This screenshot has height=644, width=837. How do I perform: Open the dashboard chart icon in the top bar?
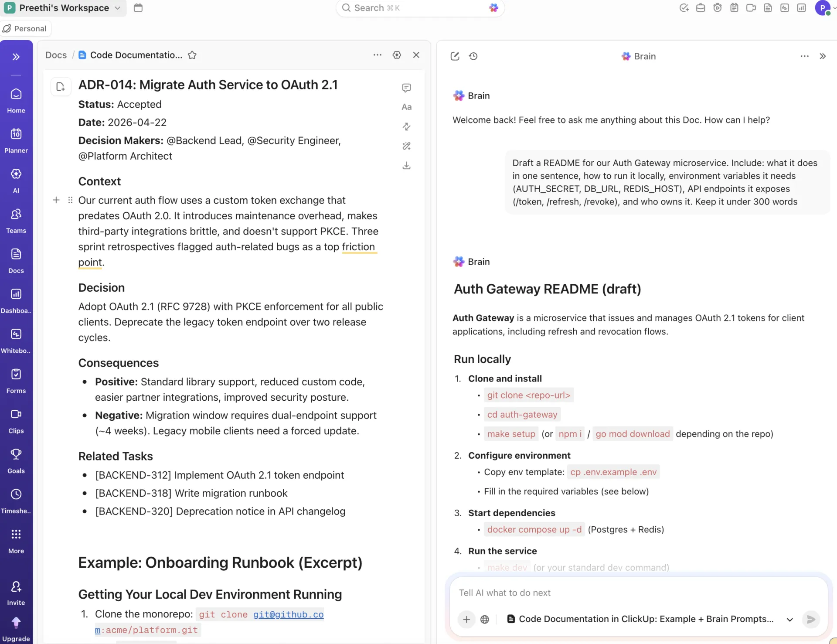[801, 8]
